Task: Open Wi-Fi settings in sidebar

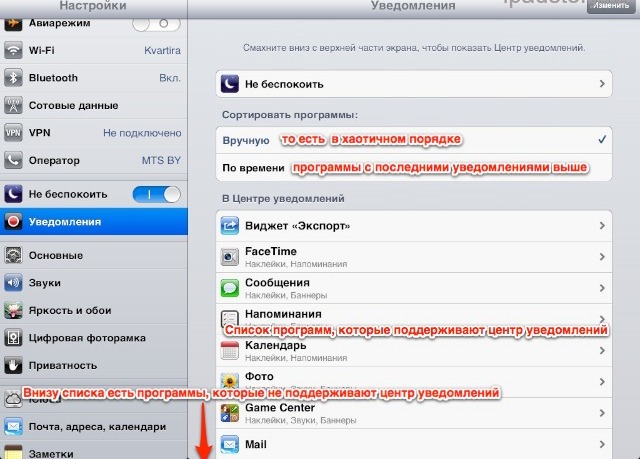Action: 94,50
